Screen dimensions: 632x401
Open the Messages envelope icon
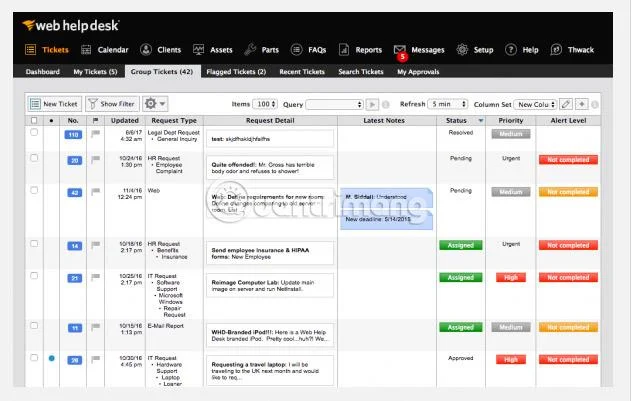point(399,50)
